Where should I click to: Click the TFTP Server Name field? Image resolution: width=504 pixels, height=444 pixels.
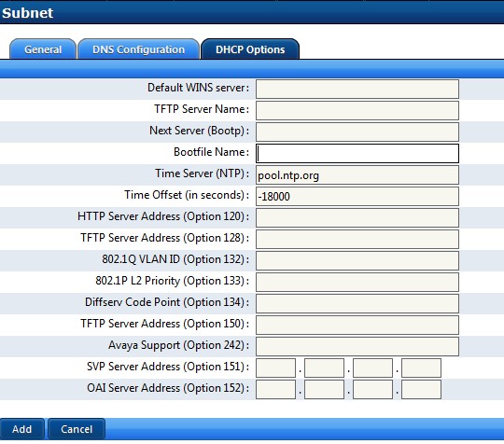357,110
